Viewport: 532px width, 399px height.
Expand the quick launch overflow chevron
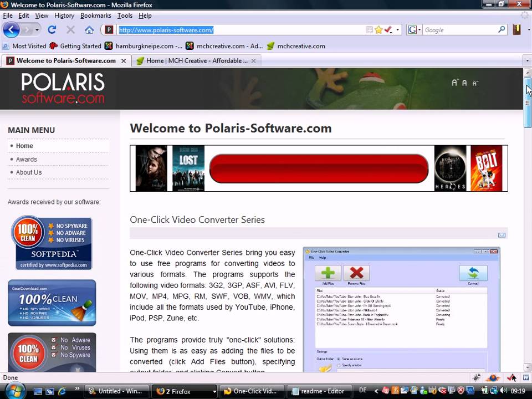77,388
